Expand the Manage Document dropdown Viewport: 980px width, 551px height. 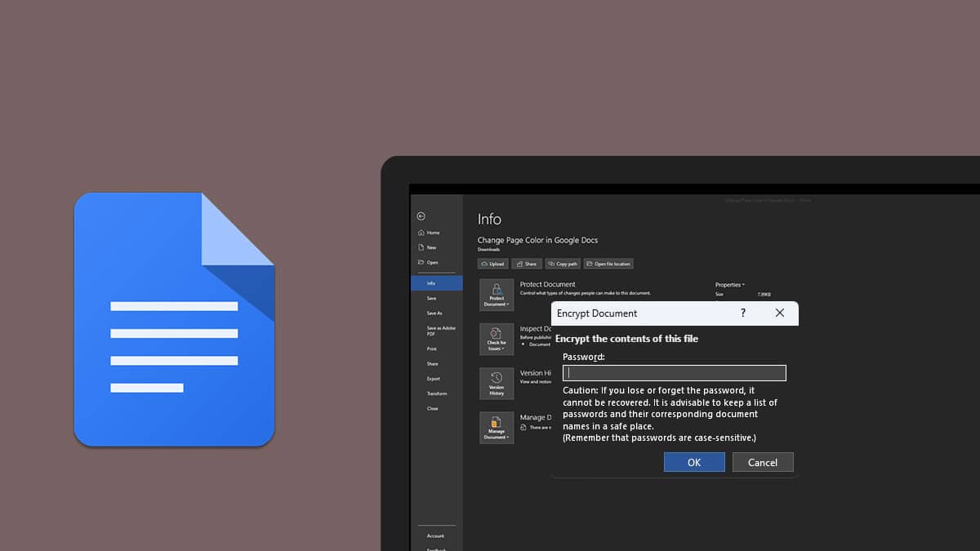(x=497, y=427)
